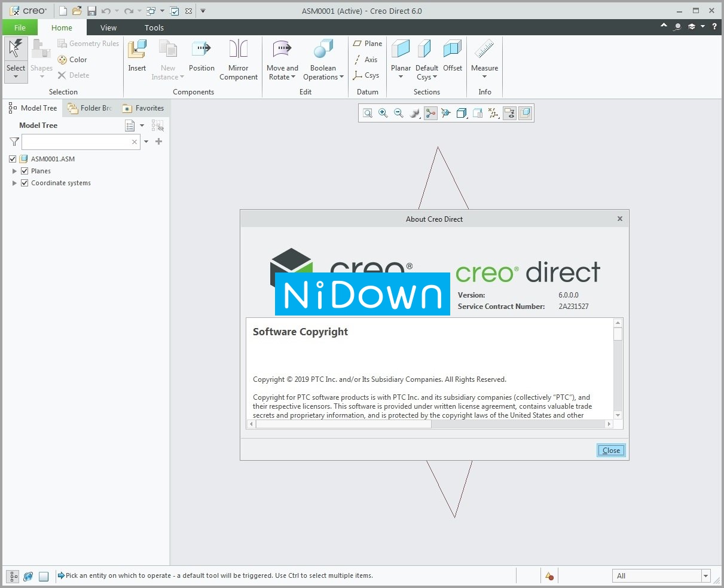The image size is (724, 588).
Task: Toggle the transparency cube icon in graphics toolbar
Action: click(x=525, y=113)
